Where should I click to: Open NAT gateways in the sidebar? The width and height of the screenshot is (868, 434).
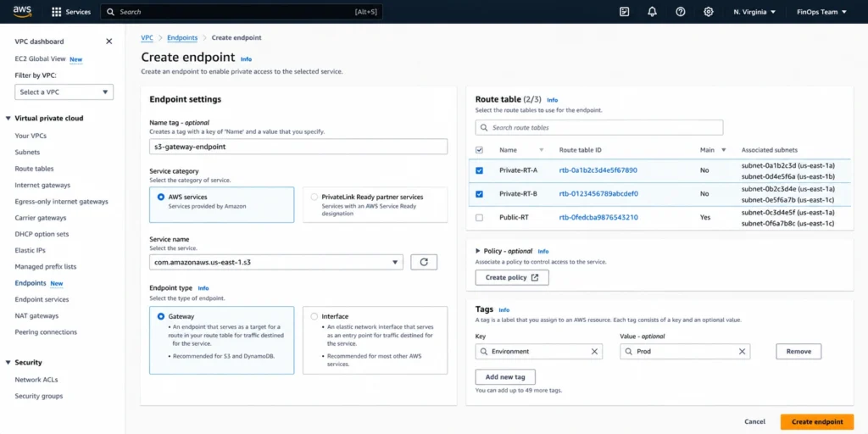tap(36, 316)
